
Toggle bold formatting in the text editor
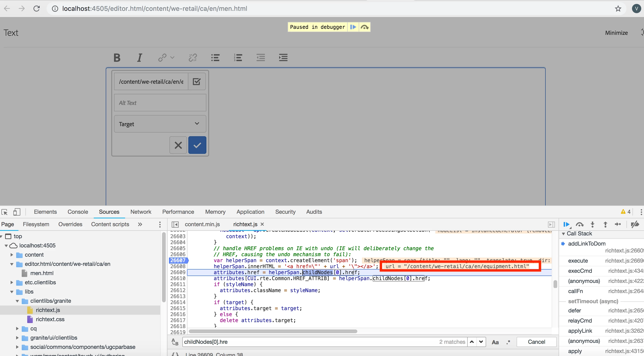coord(117,57)
